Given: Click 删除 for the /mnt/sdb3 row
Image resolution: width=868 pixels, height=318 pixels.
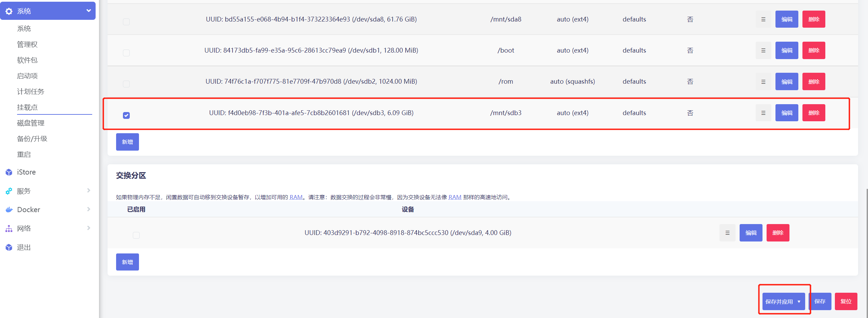Looking at the screenshot, I should coord(814,113).
